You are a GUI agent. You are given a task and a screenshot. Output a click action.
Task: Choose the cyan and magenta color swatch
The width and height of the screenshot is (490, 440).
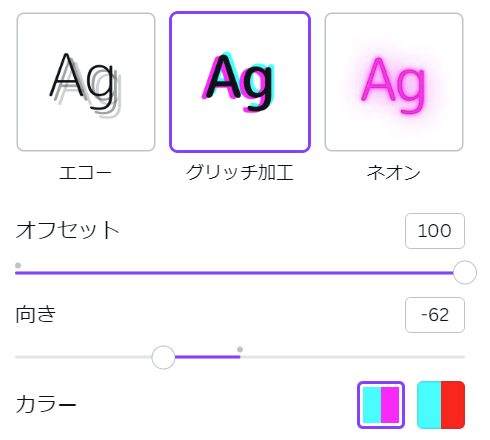[381, 405]
